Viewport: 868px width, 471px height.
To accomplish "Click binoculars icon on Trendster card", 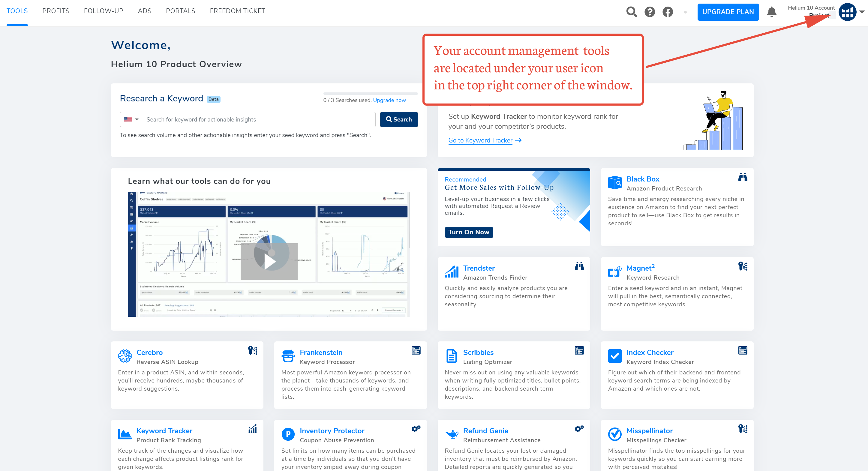I will pos(579,266).
